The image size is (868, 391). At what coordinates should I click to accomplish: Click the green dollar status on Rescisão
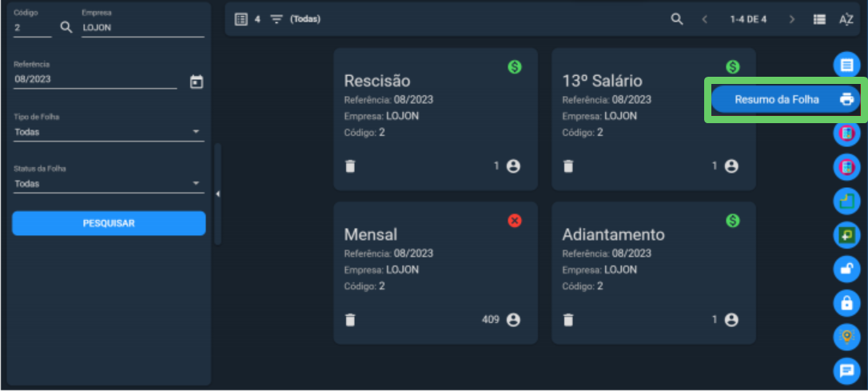[x=515, y=67]
